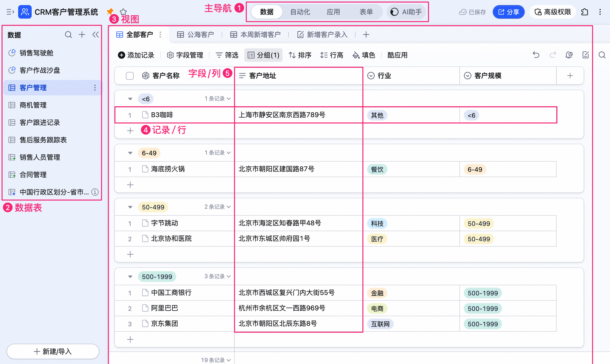Click the CRM app logo icon
Viewport: 610px width, 364px height.
tap(25, 12)
